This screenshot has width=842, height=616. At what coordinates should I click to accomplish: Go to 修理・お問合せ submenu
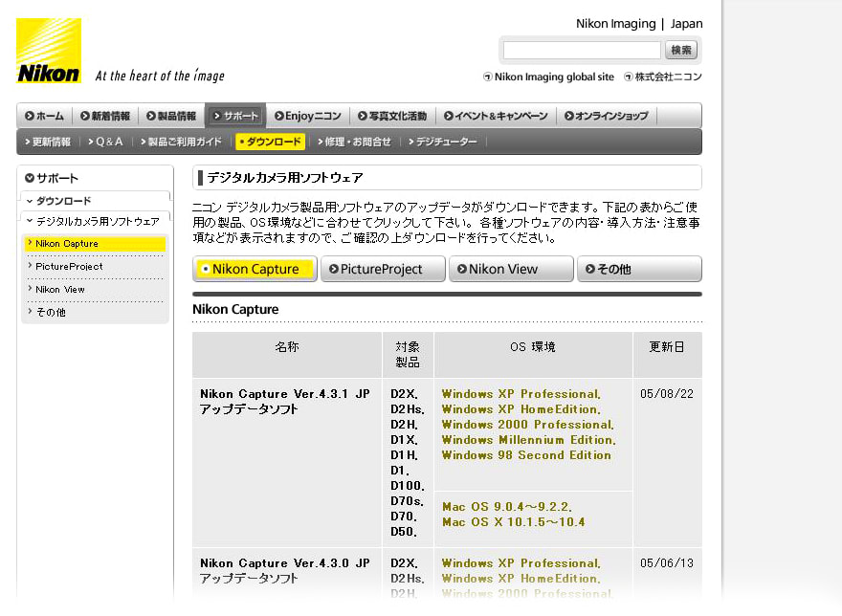[354, 142]
